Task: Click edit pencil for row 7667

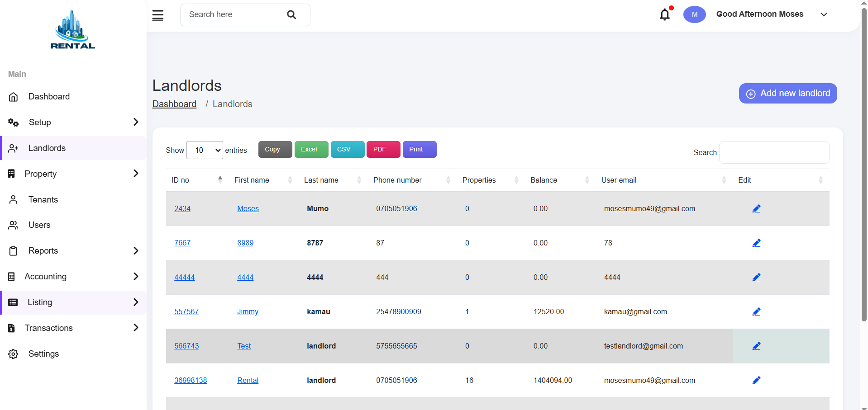Action: coord(756,243)
